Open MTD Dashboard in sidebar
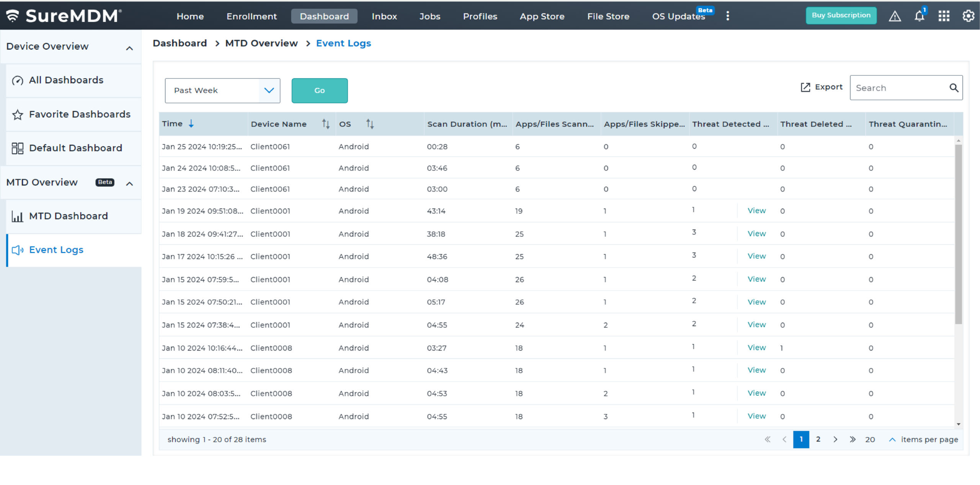980x485 pixels. click(x=73, y=216)
